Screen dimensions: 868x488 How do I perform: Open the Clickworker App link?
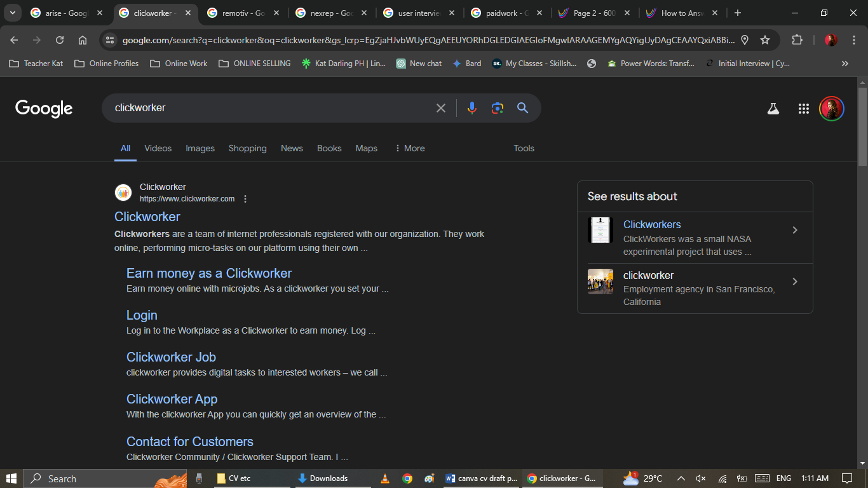pyautogui.click(x=172, y=399)
